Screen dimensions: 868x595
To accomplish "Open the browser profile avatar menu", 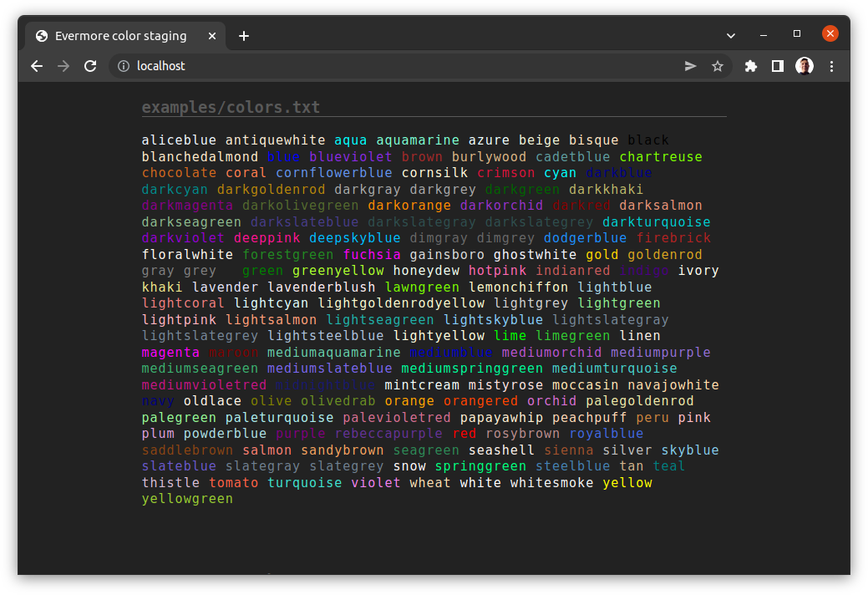I will tap(804, 65).
